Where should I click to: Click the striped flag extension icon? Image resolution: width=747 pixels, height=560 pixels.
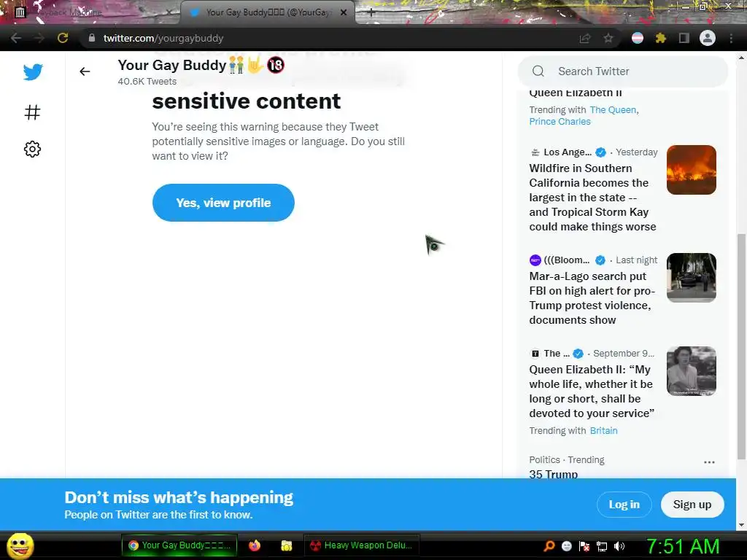point(638,38)
